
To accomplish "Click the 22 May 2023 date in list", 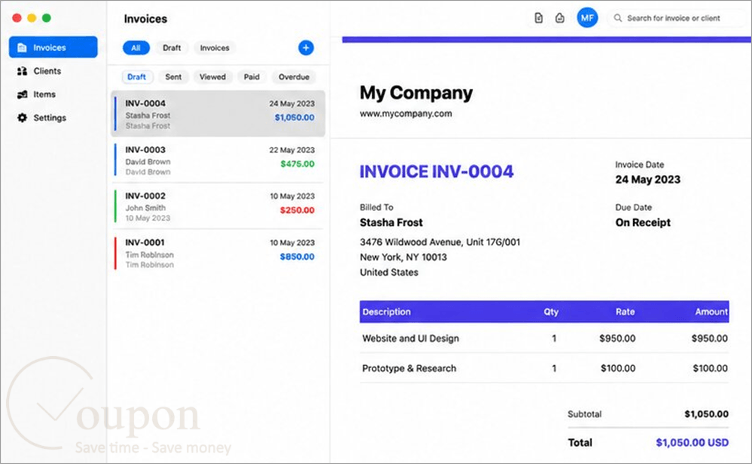I will [292, 150].
